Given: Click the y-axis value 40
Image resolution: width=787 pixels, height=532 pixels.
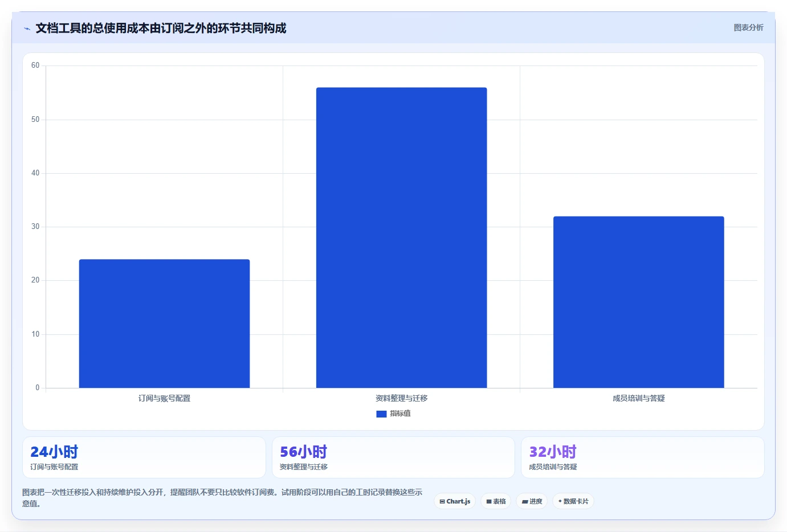Looking at the screenshot, I should pyautogui.click(x=35, y=173).
